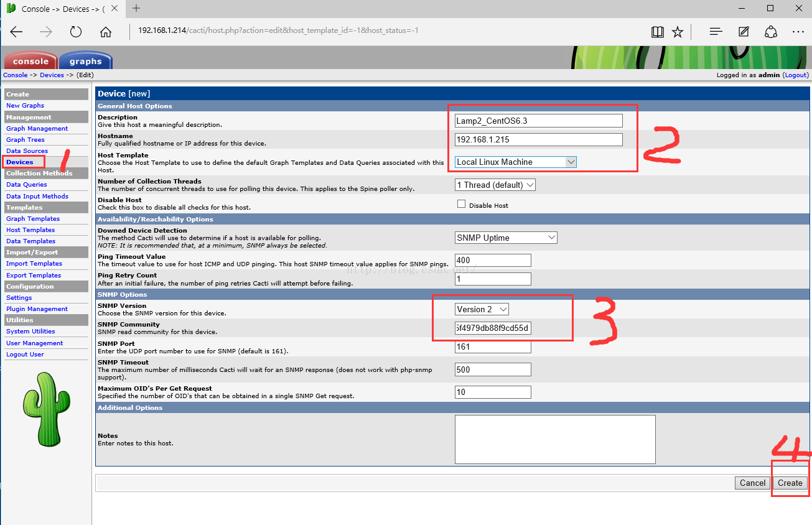Switch to the graphs tab
The width and height of the screenshot is (812, 525).
pos(85,61)
